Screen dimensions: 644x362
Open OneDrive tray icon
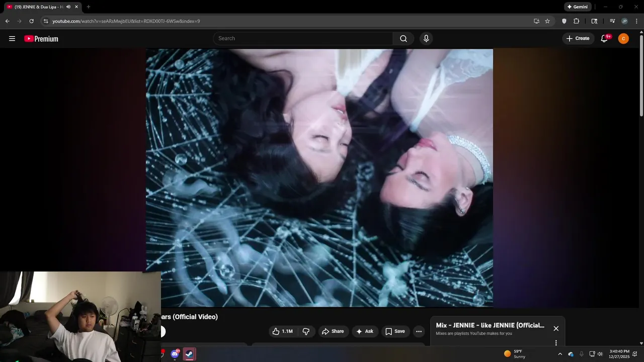coord(571,354)
